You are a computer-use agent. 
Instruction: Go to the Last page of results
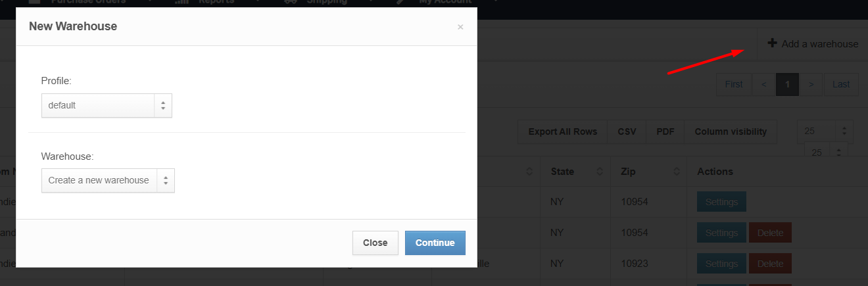point(841,84)
